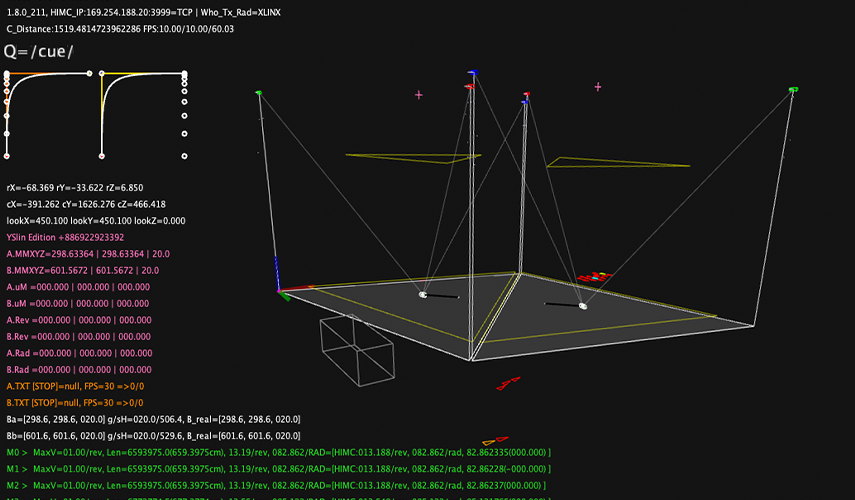Click the blue marker atop the tallest center pole
This screenshot has height=500, width=855.
tap(473, 73)
